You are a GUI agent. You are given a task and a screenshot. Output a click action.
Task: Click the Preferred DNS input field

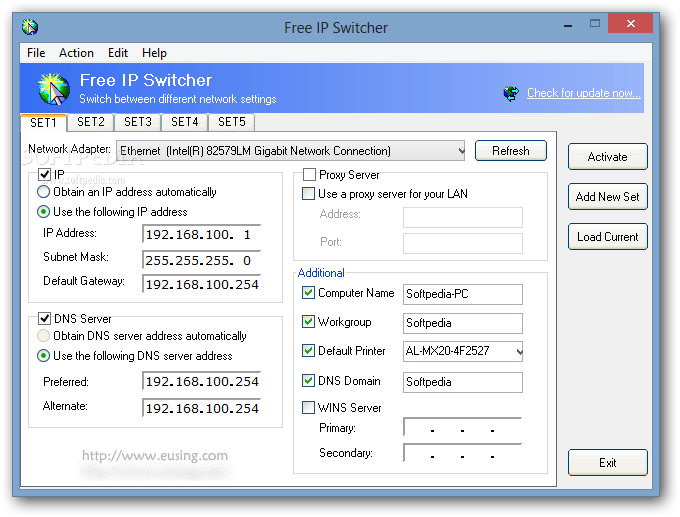click(x=202, y=382)
